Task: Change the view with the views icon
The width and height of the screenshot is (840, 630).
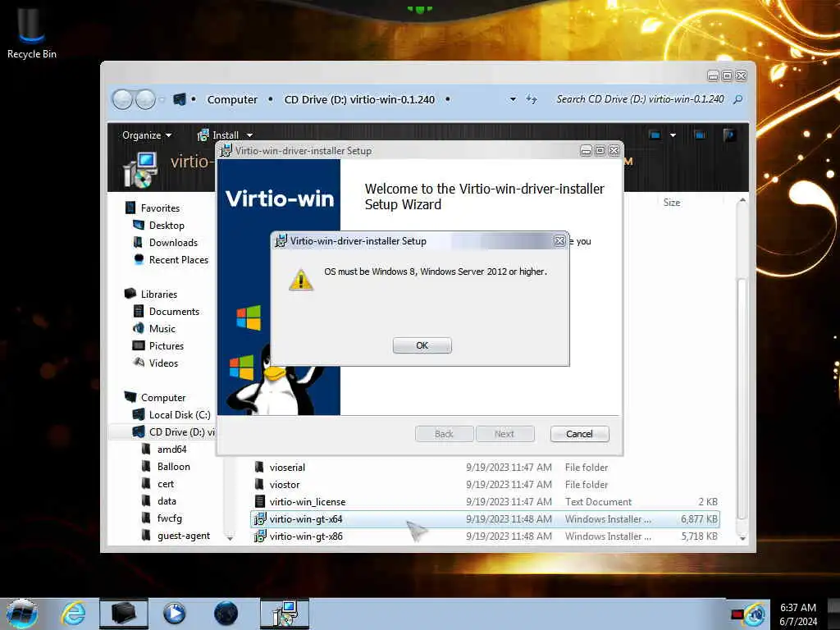Action: pyautogui.click(x=655, y=135)
